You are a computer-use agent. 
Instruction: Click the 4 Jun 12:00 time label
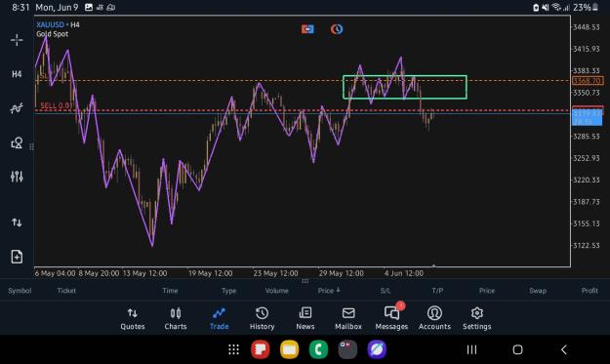(x=404, y=273)
